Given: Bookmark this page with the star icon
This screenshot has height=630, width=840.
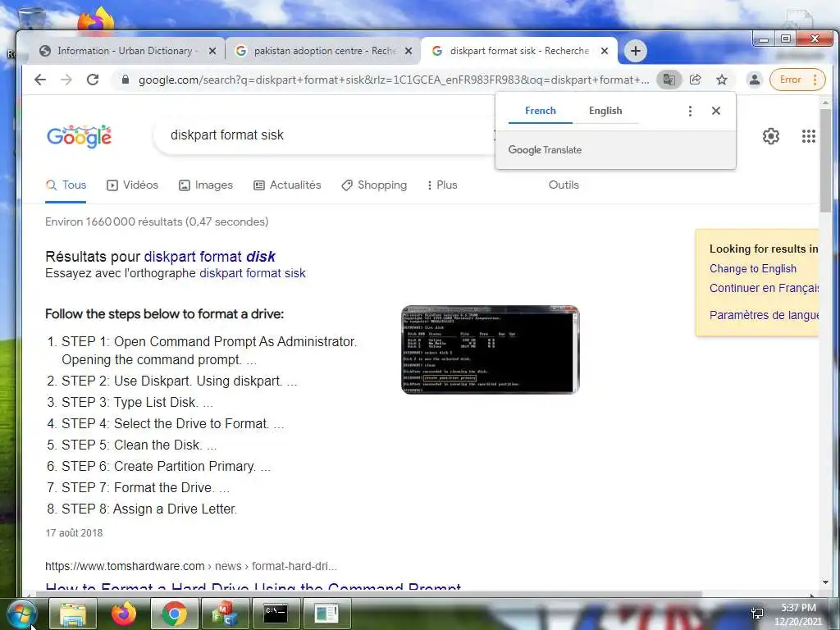Looking at the screenshot, I should [x=722, y=80].
